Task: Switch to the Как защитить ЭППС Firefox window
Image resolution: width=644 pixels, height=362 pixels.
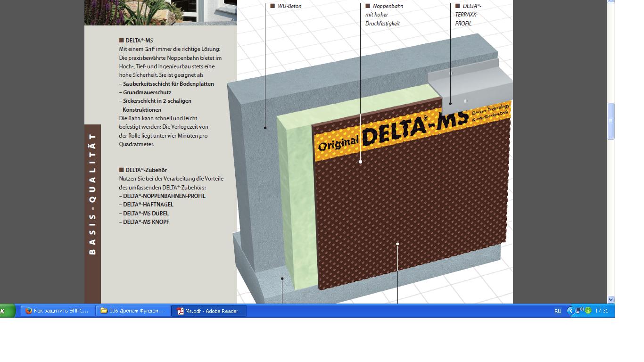Action: [58, 311]
